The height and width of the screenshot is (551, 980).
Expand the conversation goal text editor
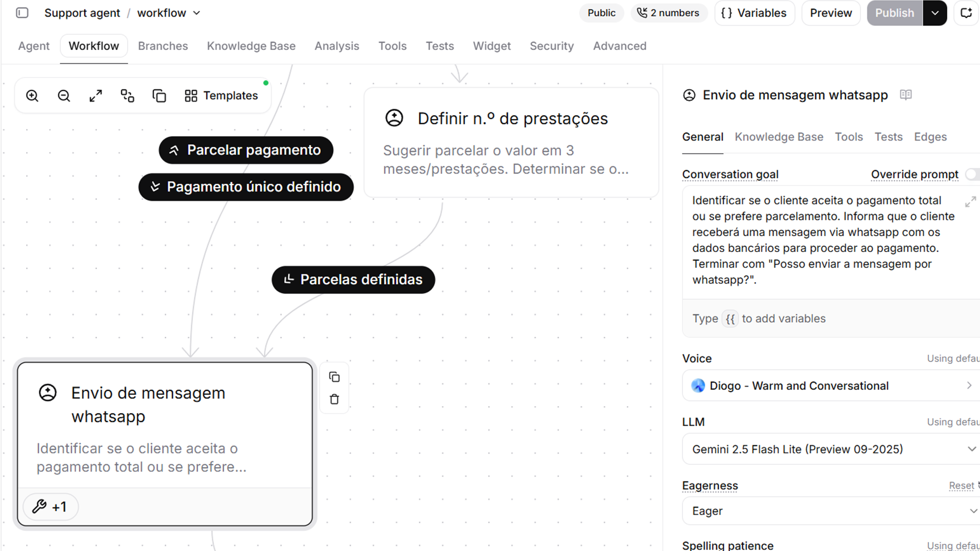point(970,202)
